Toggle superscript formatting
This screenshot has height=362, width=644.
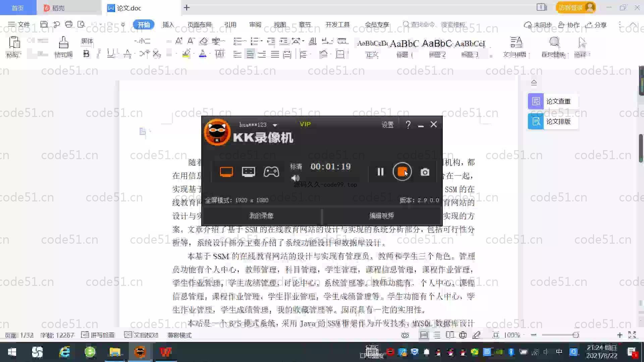(145, 54)
